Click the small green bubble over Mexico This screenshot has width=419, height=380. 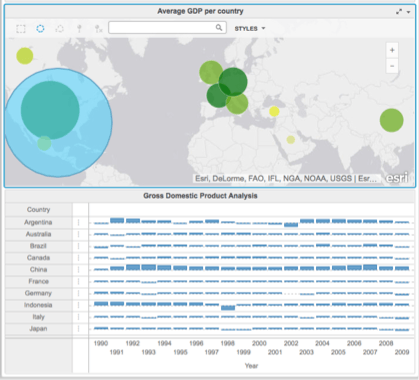pos(44,143)
